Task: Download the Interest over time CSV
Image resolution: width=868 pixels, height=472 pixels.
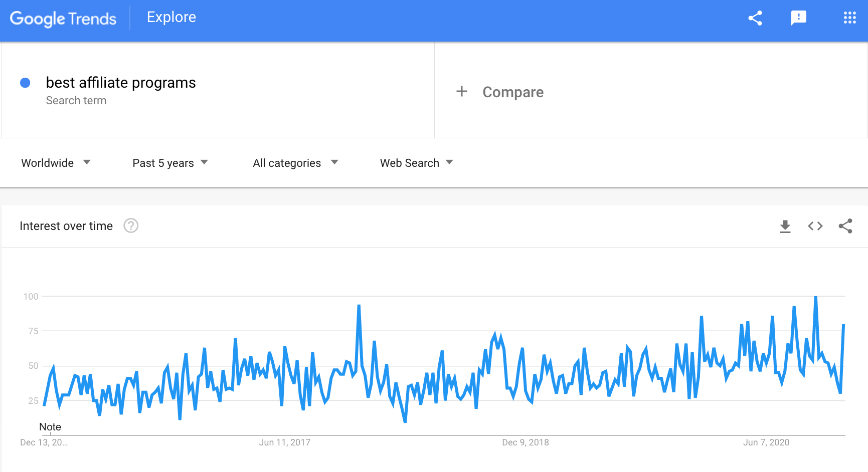Action: click(785, 226)
